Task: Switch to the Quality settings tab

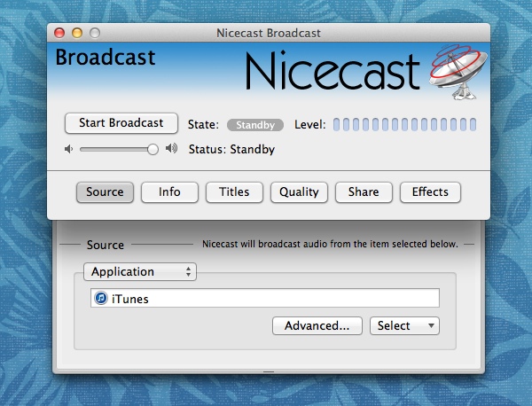Action: pyautogui.click(x=299, y=192)
